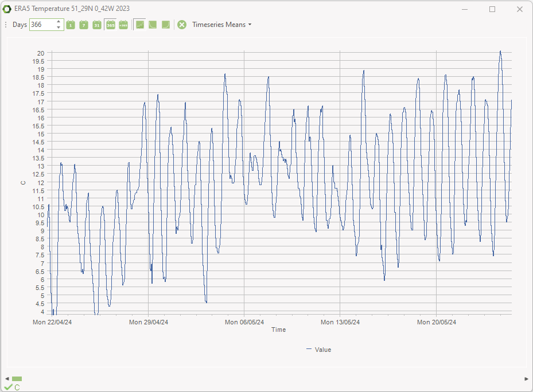Click the application logo in title bar
Viewport: 533px width, 392px height.
click(x=7, y=9)
